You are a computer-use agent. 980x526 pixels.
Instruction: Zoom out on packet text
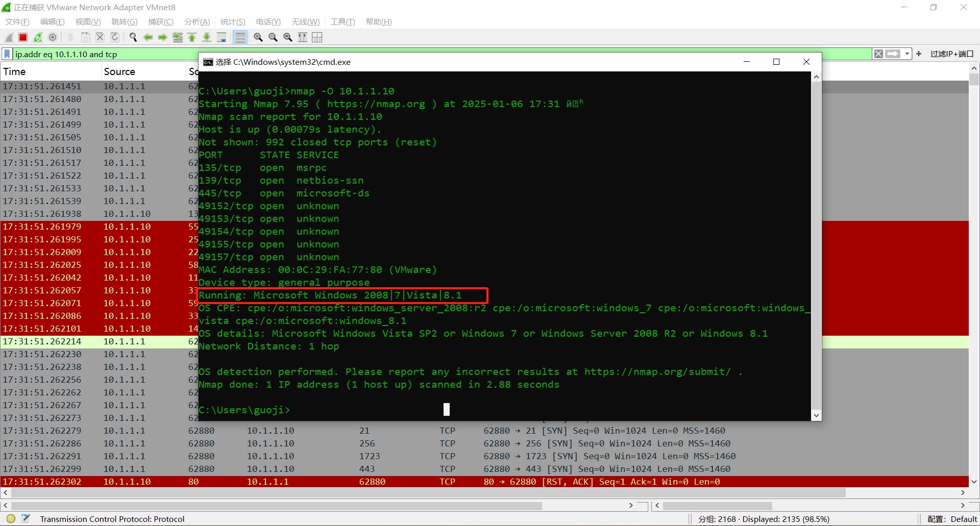[x=273, y=37]
